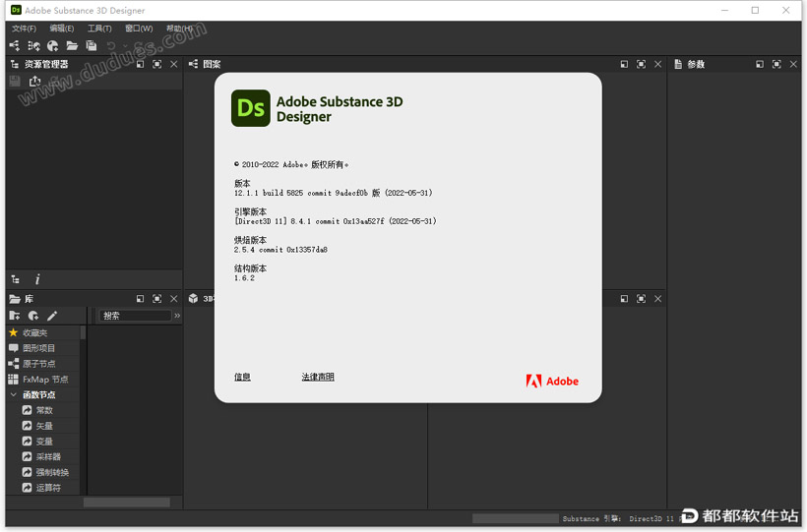The width and height of the screenshot is (807, 532).
Task: Close the 3D view panel
Action: click(x=657, y=298)
